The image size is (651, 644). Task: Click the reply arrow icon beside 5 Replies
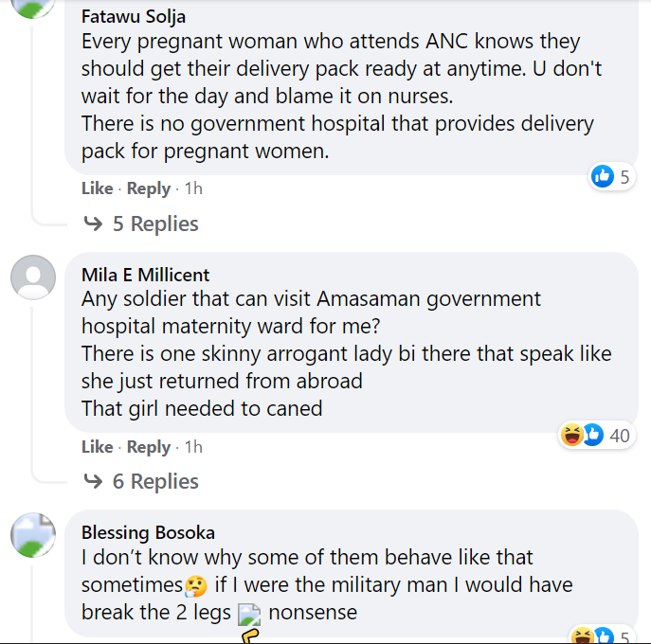[93, 224]
